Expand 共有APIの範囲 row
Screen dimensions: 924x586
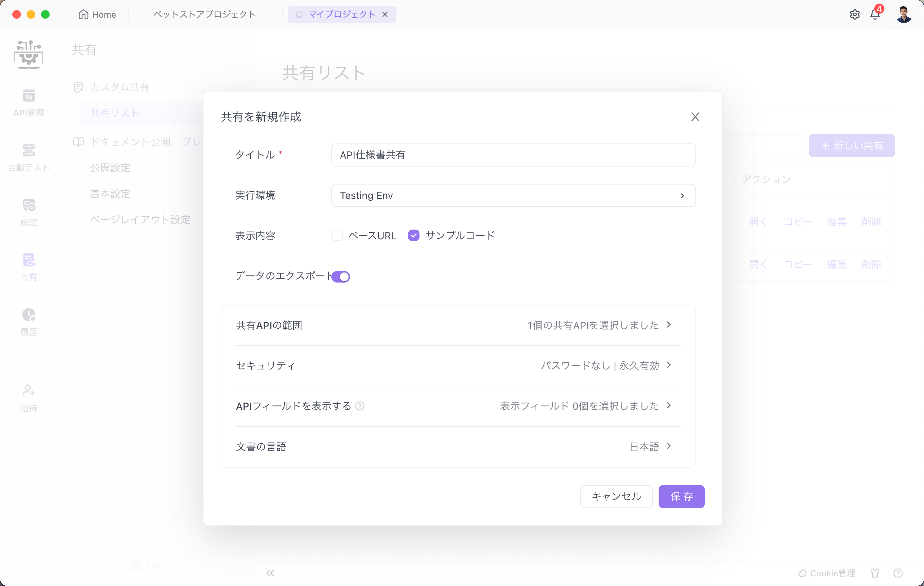click(458, 325)
